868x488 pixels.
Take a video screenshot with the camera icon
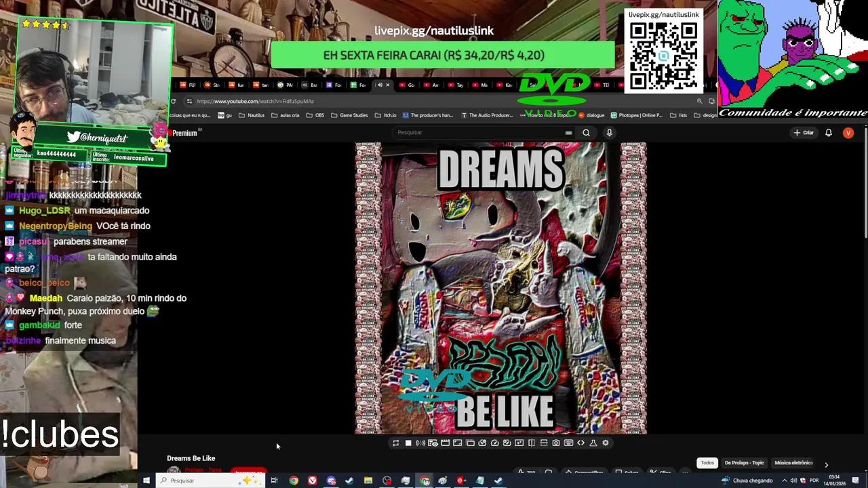(x=556, y=443)
